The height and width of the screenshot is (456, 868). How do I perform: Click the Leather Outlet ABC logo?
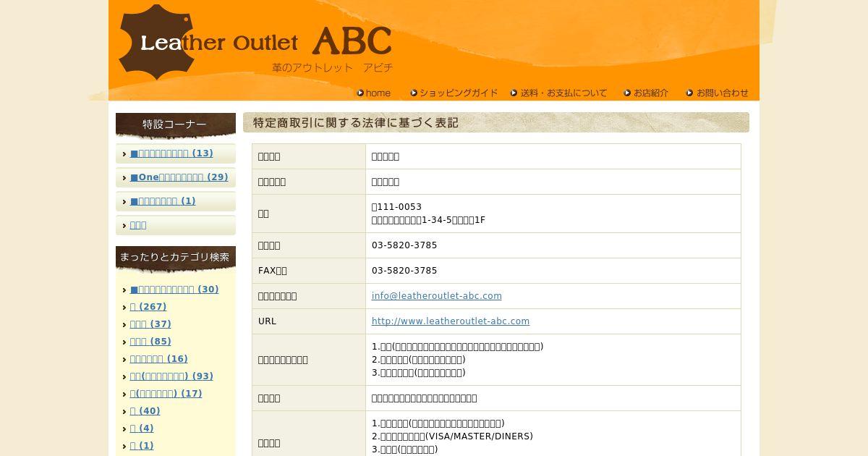click(x=255, y=41)
